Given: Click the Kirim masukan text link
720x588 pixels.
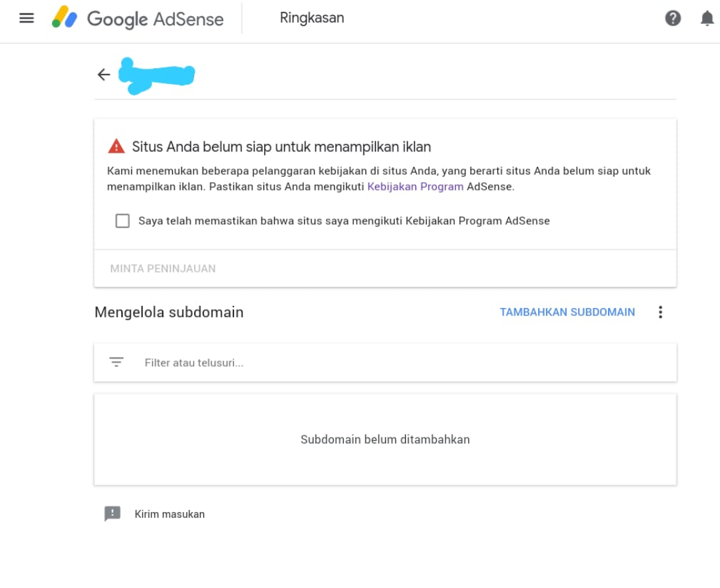Looking at the screenshot, I should [169, 514].
